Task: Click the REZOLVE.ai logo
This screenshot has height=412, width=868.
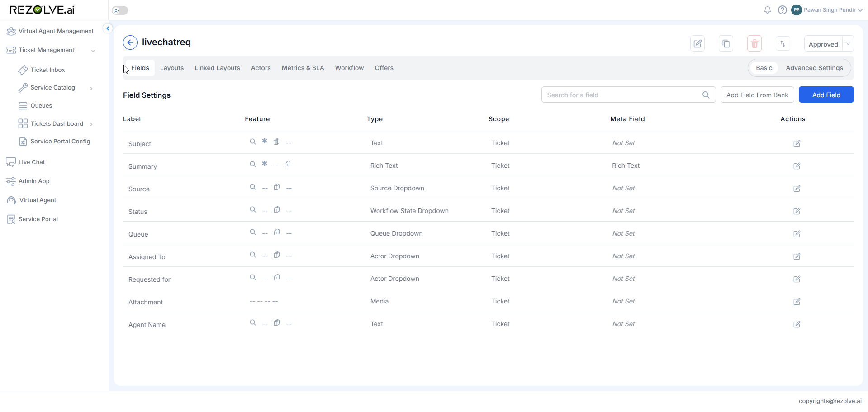Action: (x=42, y=10)
